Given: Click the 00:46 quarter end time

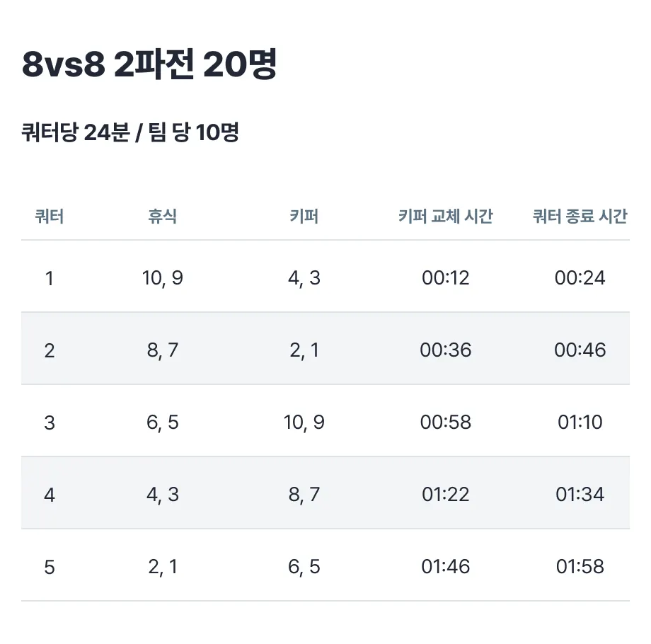Looking at the screenshot, I should (580, 350).
